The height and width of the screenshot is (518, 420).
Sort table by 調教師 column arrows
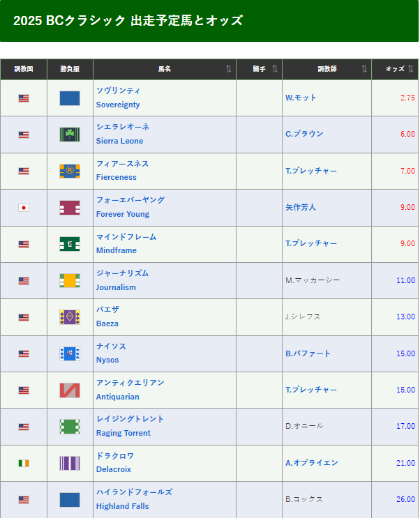click(x=364, y=69)
